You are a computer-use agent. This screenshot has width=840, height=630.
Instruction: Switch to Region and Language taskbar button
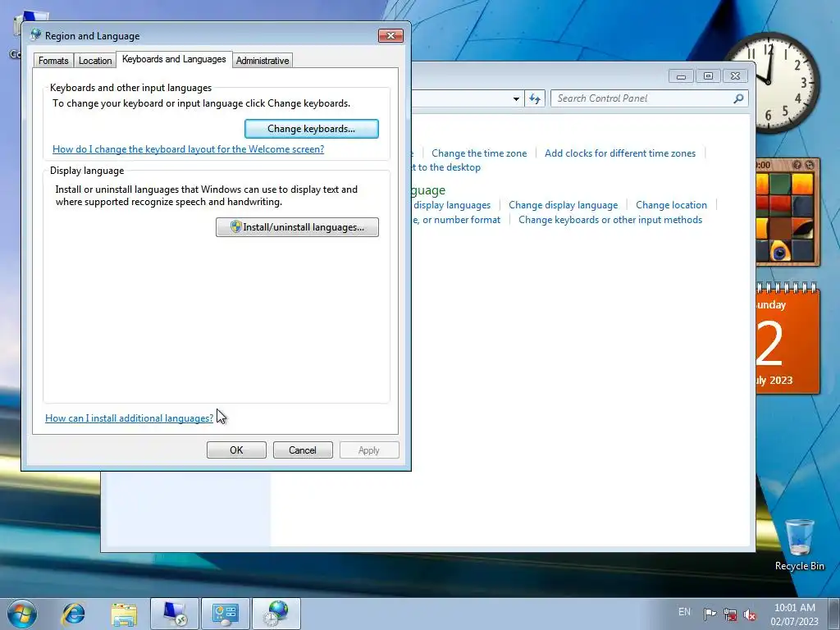[276, 614]
